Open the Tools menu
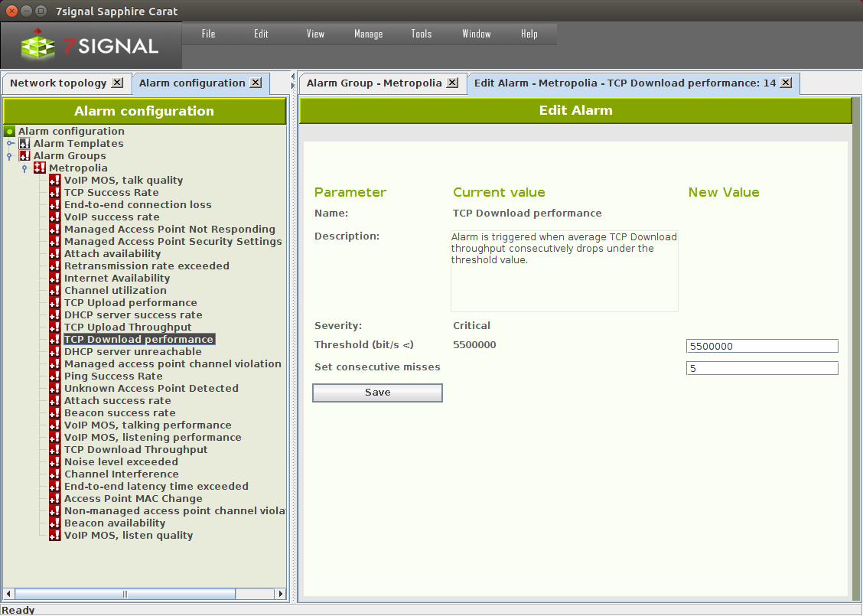863x616 pixels. pyautogui.click(x=421, y=34)
